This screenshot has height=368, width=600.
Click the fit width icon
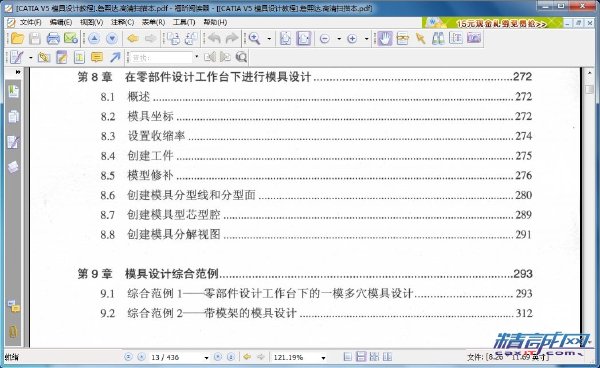click(x=304, y=39)
